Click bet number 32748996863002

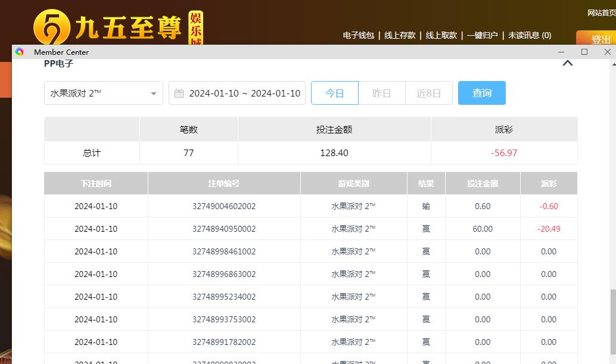coord(224,274)
